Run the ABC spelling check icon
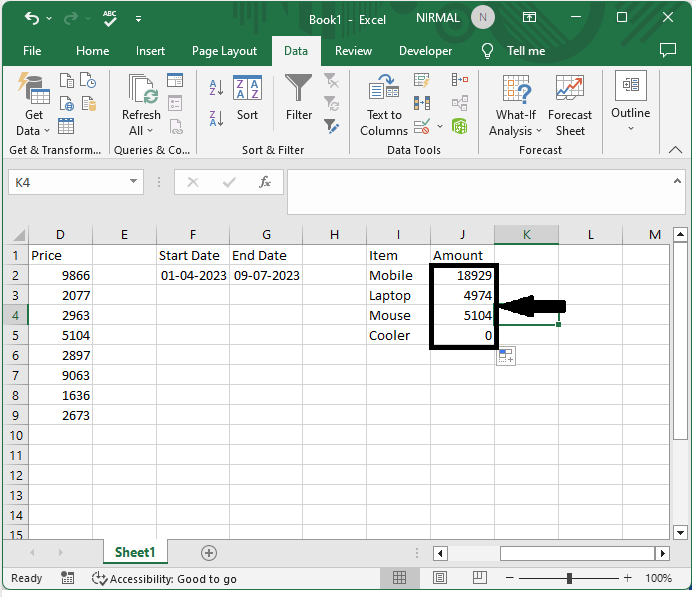The image size is (696, 597). 110,18
